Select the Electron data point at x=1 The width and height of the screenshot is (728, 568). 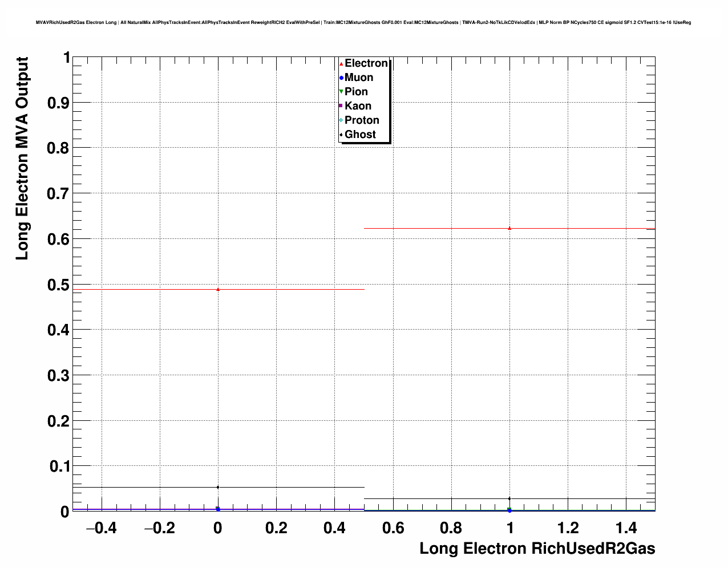[509, 228]
